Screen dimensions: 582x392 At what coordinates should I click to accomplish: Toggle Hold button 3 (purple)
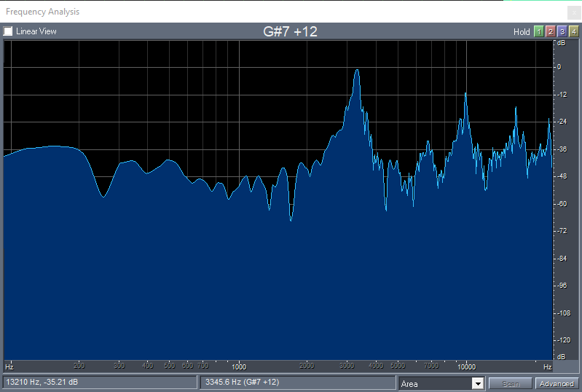562,31
